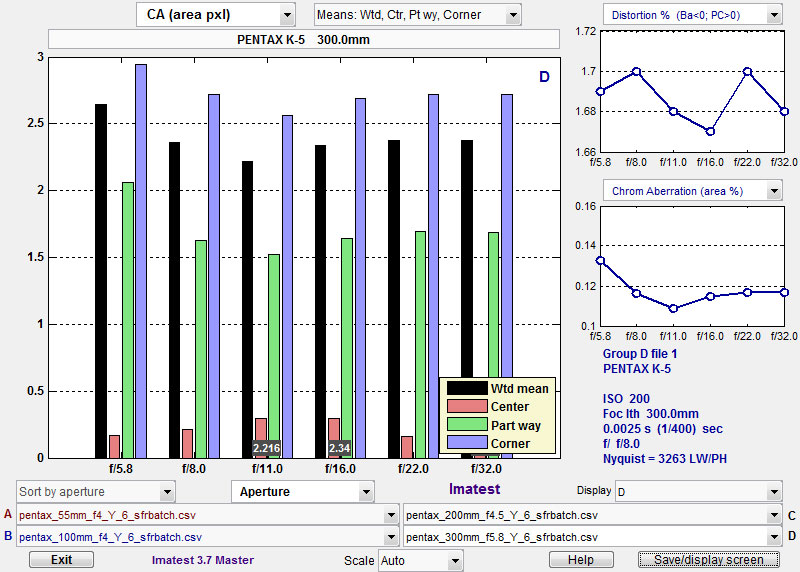Open the Sort by aperture dropdown
This screenshot has width=800, height=572.
tap(95, 492)
